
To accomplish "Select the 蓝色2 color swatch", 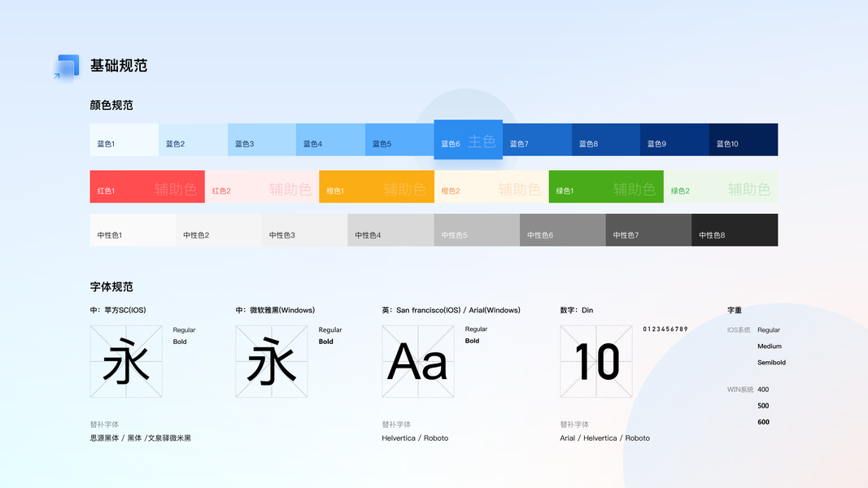I will tap(193, 139).
